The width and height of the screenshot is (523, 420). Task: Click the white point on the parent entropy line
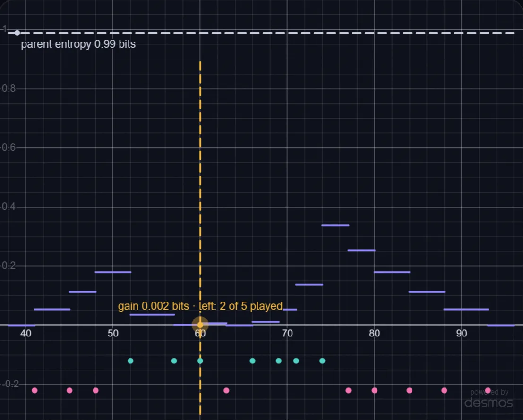[x=17, y=33]
